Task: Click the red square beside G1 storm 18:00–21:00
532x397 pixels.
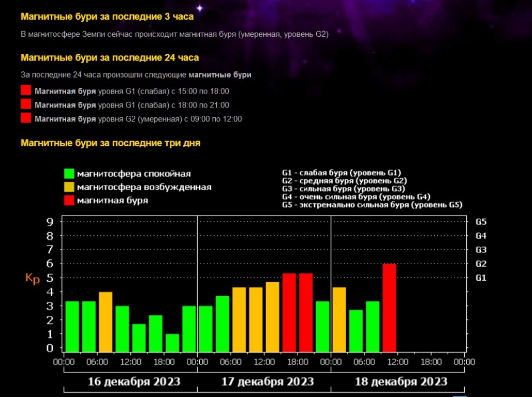Action: tap(26, 105)
